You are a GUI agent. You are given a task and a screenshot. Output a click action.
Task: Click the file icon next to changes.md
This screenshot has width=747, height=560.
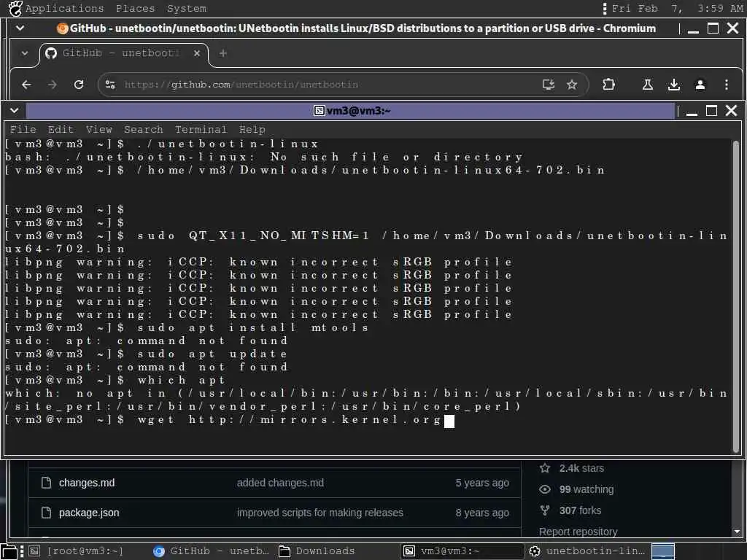coord(46,483)
